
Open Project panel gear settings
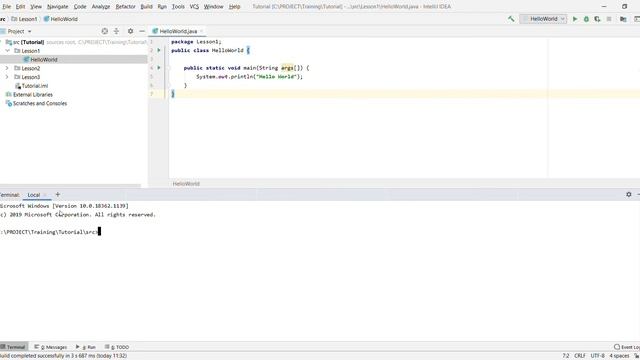pyautogui.click(x=130, y=31)
